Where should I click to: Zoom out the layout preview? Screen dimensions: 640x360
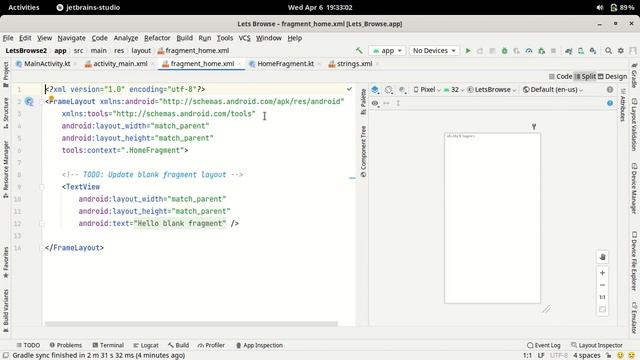coord(602,285)
